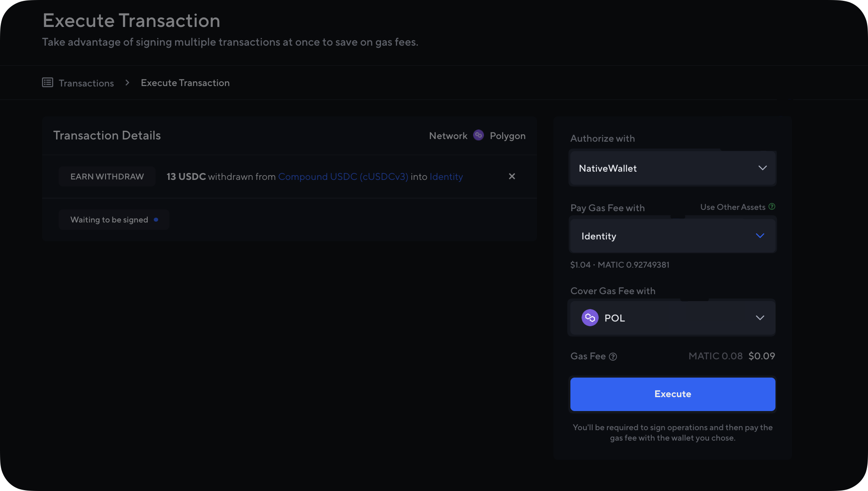Click the chevron icon in the breadcrumb trail
Viewport: 868px width, 491px height.
127,83
